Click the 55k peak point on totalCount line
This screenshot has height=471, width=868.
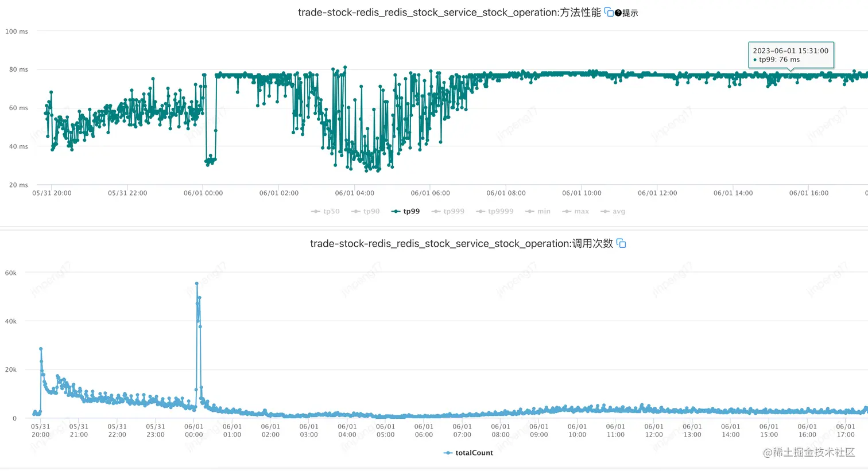[197, 283]
